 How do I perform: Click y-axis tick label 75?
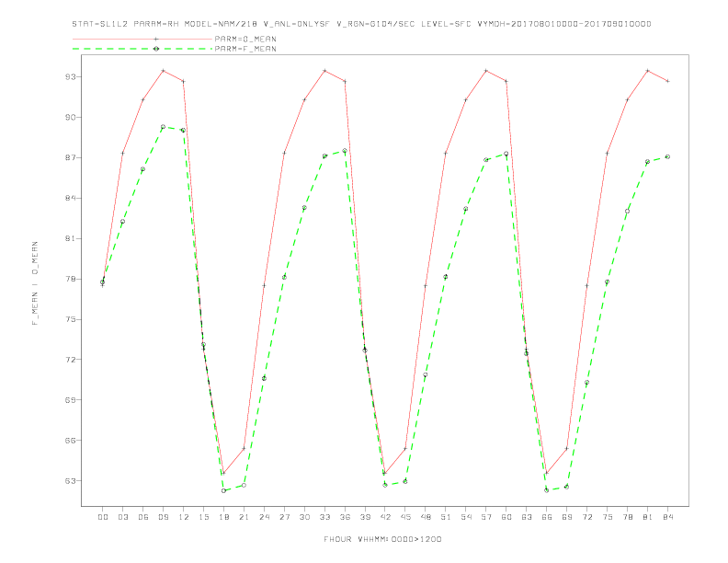tap(70, 319)
